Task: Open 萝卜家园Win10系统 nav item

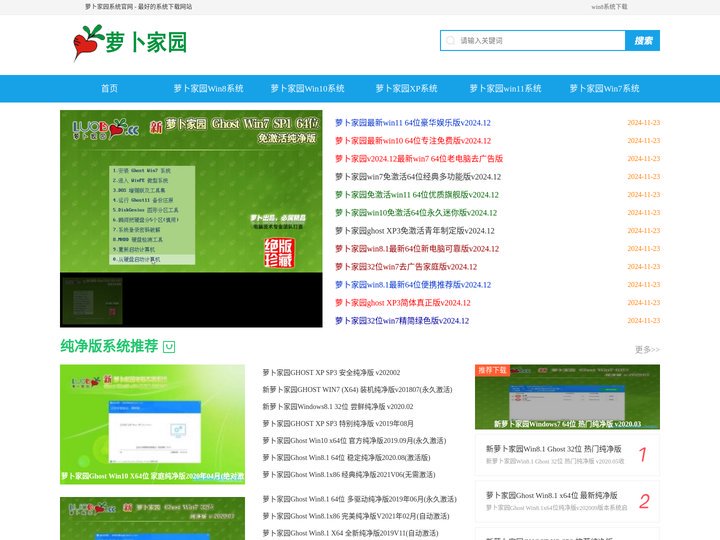Action: [x=307, y=88]
